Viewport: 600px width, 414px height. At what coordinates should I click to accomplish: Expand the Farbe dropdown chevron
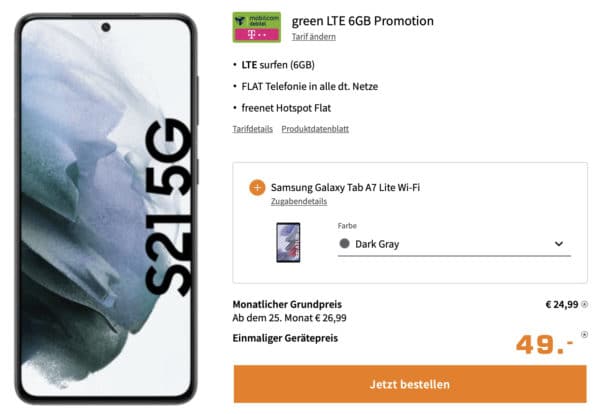tap(559, 244)
